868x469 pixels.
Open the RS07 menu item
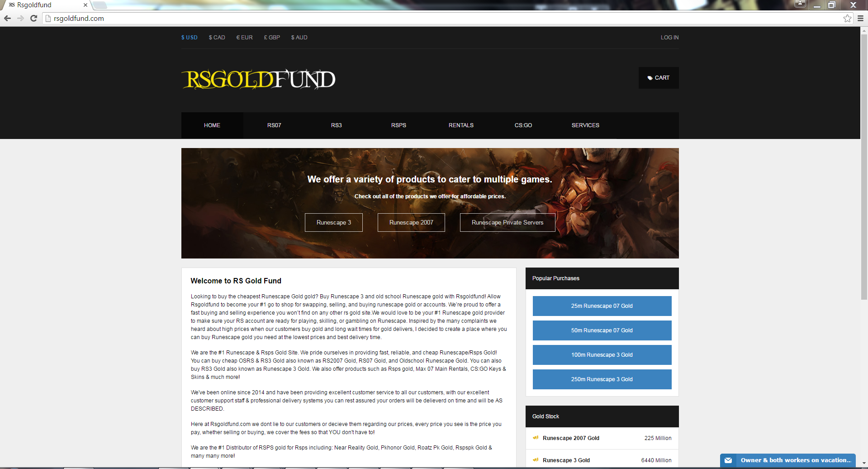pos(274,125)
